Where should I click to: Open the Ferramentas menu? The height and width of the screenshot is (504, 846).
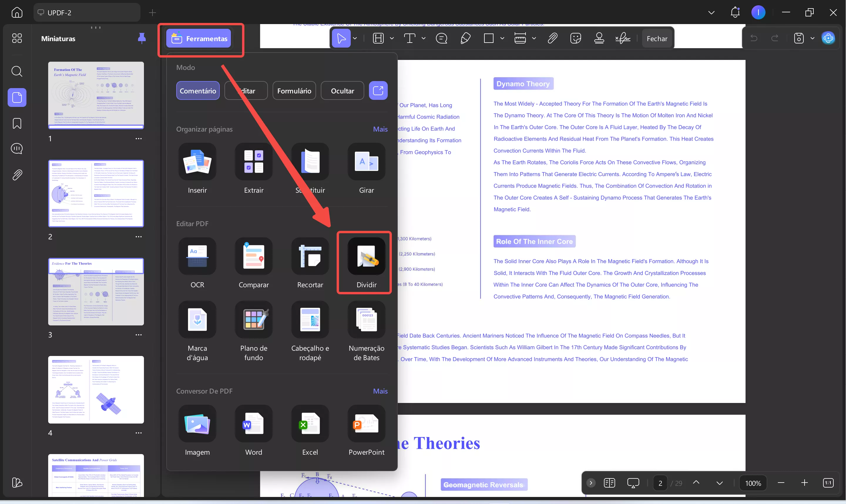(199, 38)
